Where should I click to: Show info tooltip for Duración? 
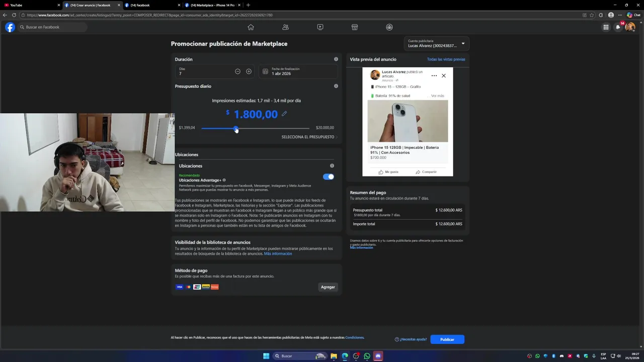pos(336,59)
